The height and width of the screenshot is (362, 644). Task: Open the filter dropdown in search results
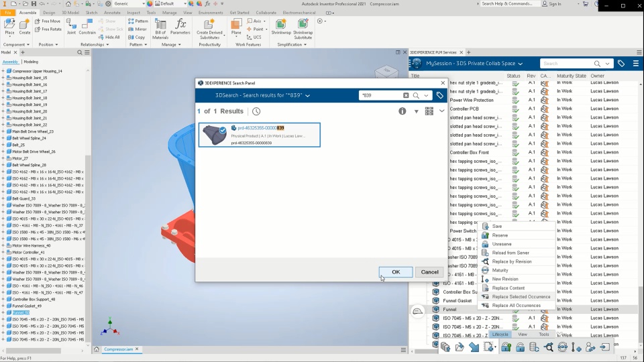pos(416,112)
